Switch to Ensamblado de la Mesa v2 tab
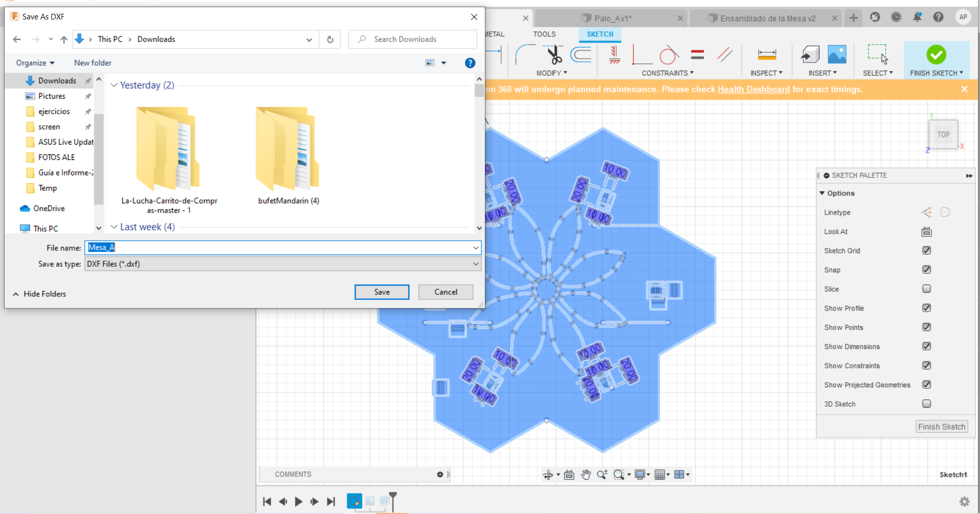The image size is (980, 514). [x=767, y=18]
